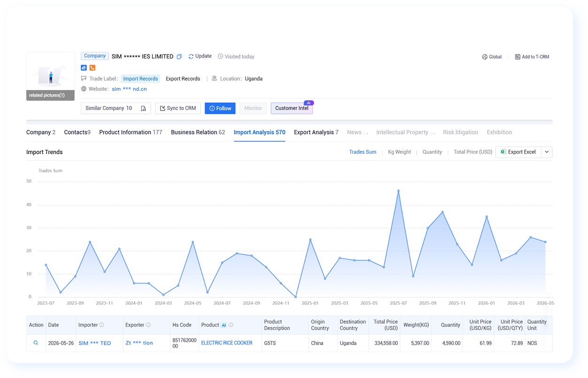Viewport: 588px width, 378px height.
Task: Switch chart metric to Total Price (USD)
Action: tap(473, 152)
